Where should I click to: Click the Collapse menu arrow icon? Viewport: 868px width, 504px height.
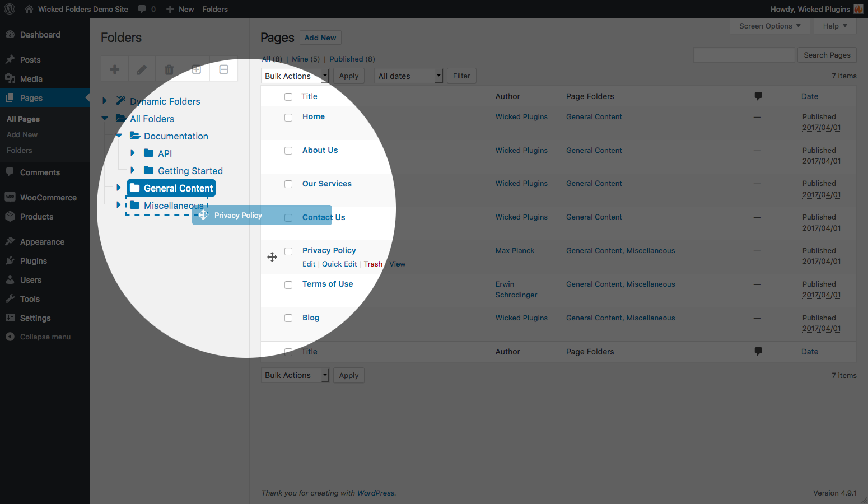pos(10,337)
